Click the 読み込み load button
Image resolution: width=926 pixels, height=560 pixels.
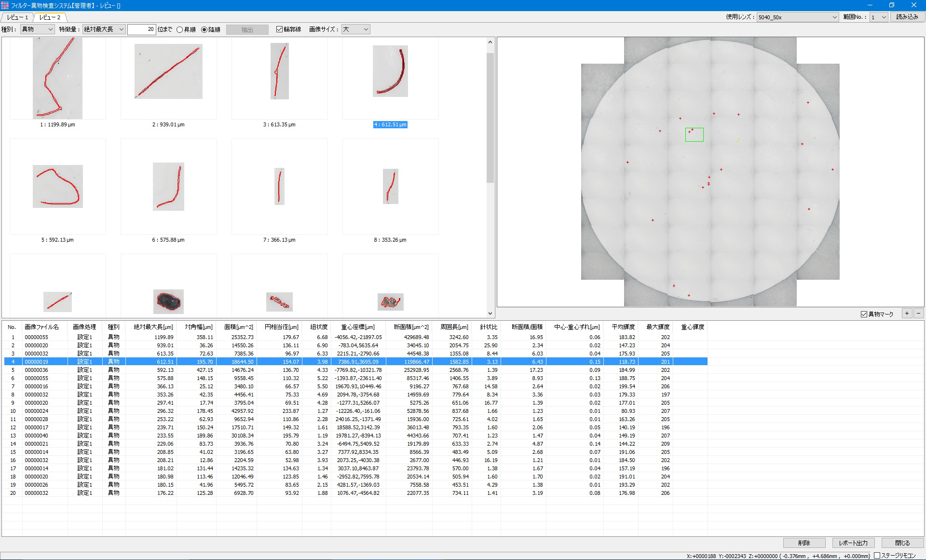point(907,17)
